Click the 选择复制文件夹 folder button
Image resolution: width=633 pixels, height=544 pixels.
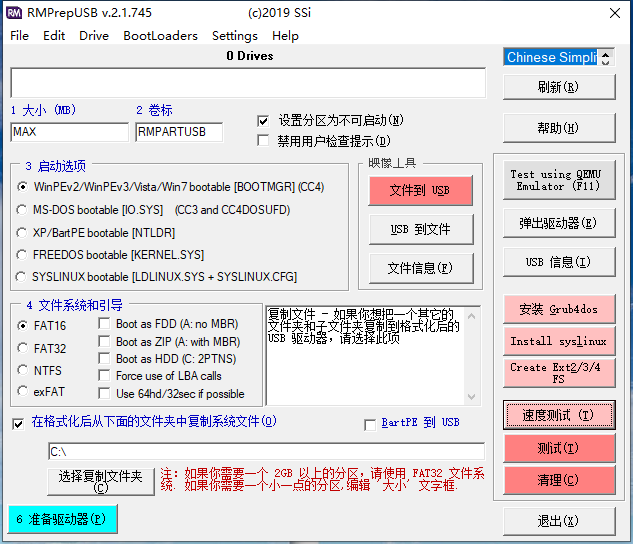point(101,481)
